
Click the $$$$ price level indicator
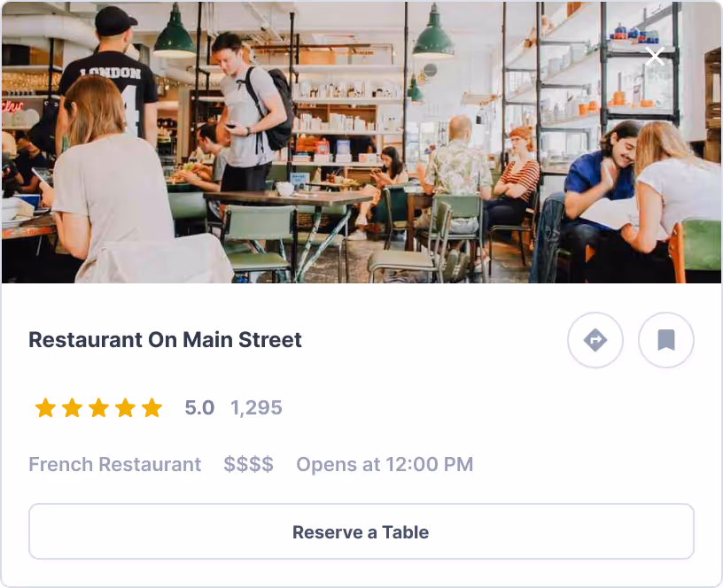pos(248,464)
